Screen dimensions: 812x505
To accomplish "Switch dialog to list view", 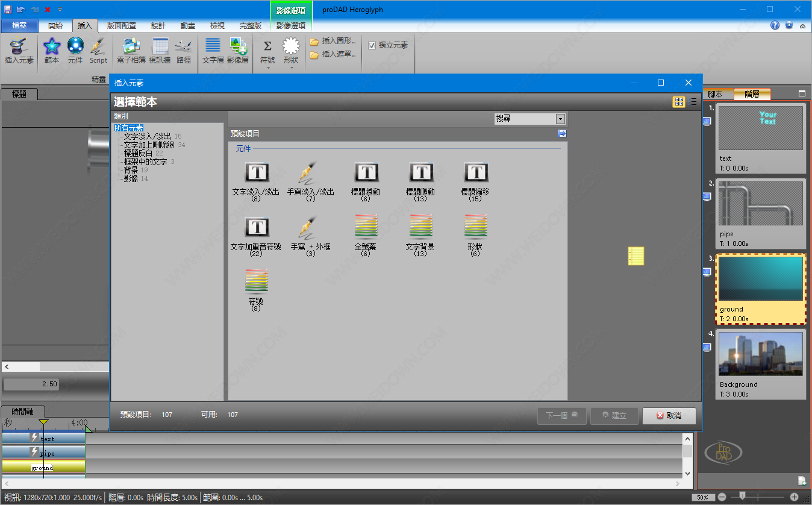I will click(692, 102).
